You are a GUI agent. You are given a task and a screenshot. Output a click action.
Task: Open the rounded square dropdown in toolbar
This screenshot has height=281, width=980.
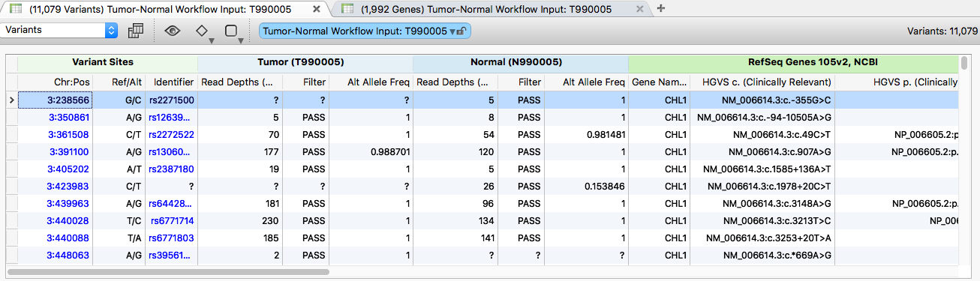234,32
